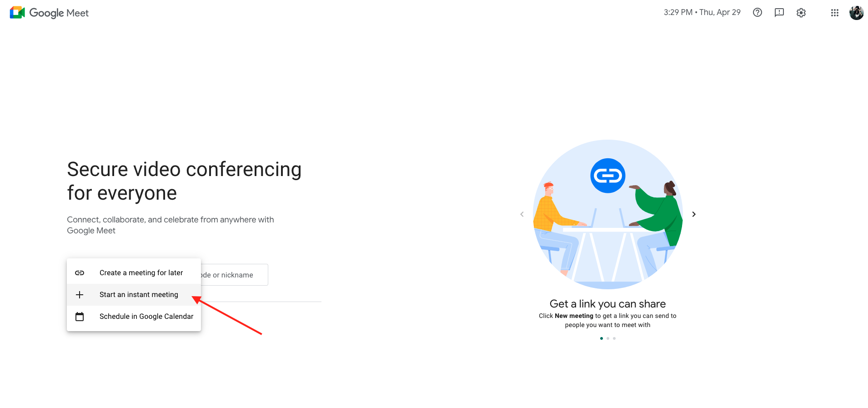The image size is (868, 408).
Task: Go to next carousel slide arrow
Action: tap(694, 214)
